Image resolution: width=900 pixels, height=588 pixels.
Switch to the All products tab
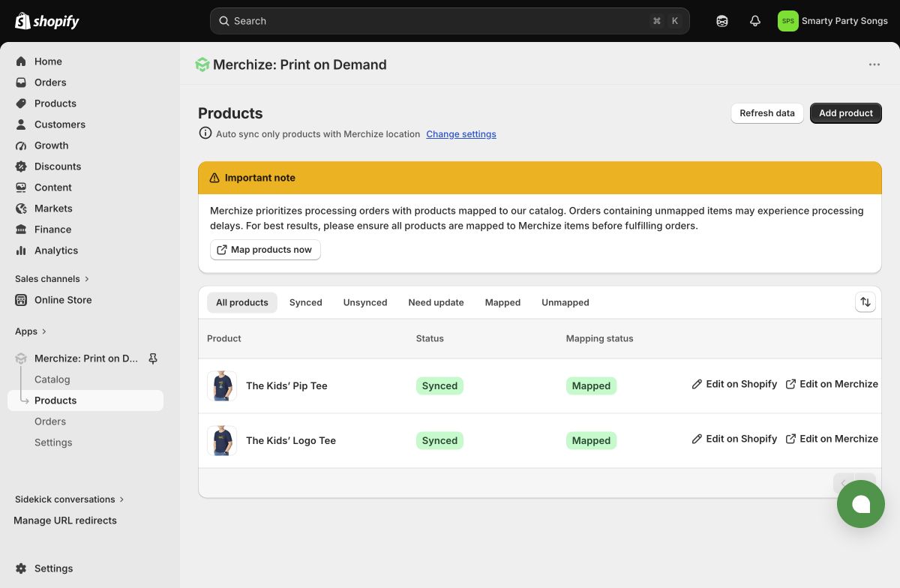(x=242, y=302)
